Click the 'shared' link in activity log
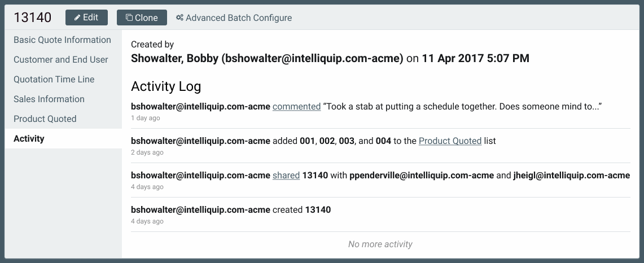This screenshot has width=644, height=263. click(286, 176)
